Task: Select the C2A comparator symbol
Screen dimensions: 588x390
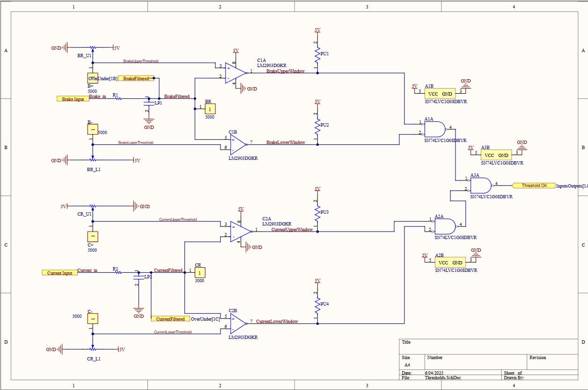Action: 241,232
